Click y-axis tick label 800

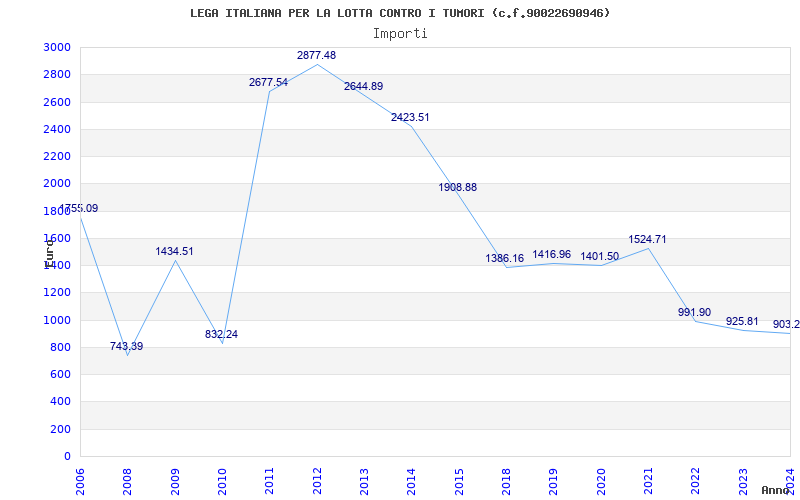point(61,347)
